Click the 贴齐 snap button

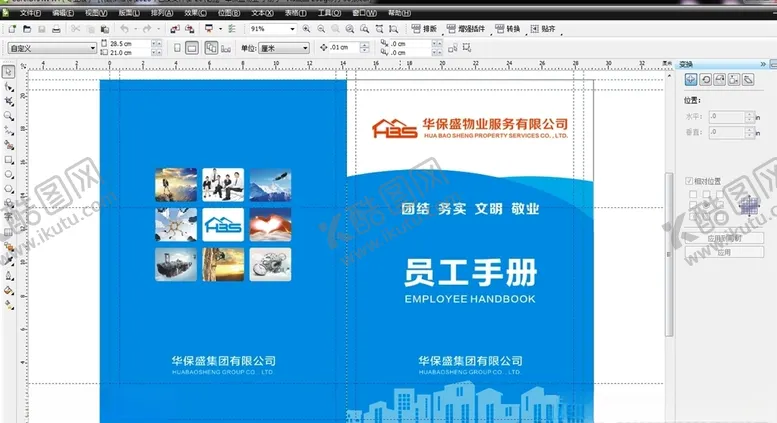point(543,29)
